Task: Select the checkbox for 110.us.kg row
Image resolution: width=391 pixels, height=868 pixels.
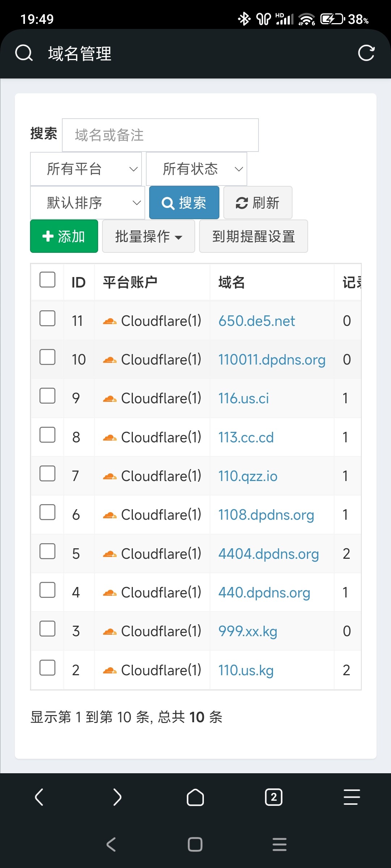Action: click(x=47, y=668)
